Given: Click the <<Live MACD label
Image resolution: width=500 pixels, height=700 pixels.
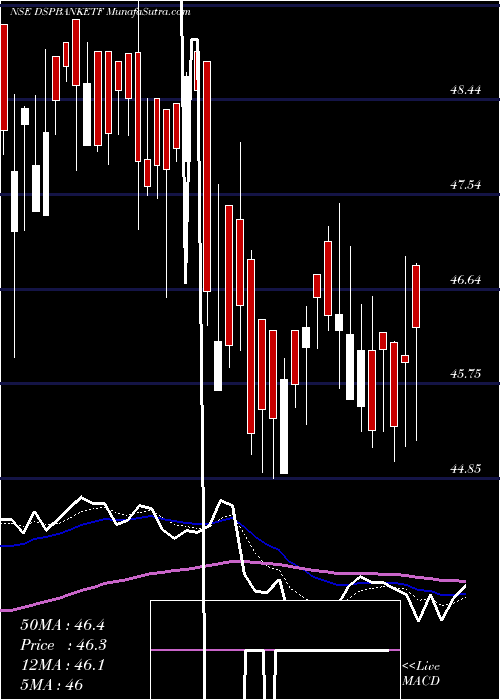Looking at the screenshot, I should click(x=421, y=674).
